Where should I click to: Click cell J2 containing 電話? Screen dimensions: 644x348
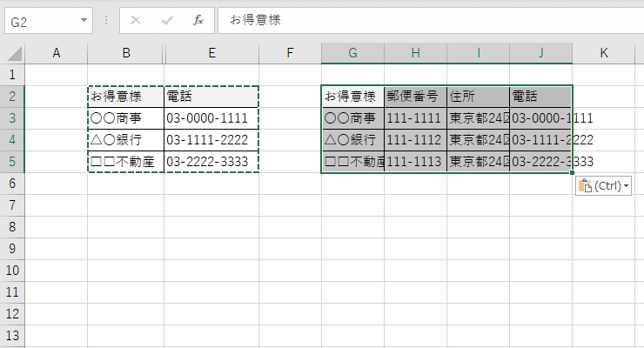541,97
